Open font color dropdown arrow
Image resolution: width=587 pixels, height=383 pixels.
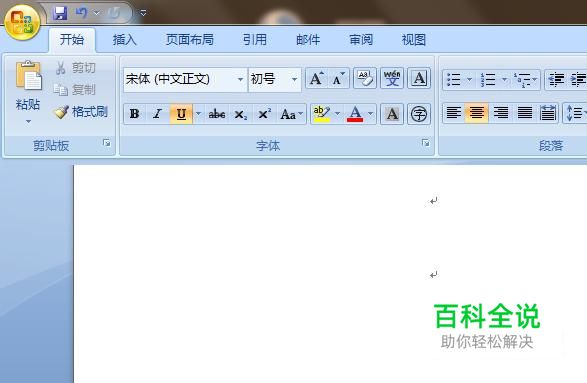pos(371,114)
